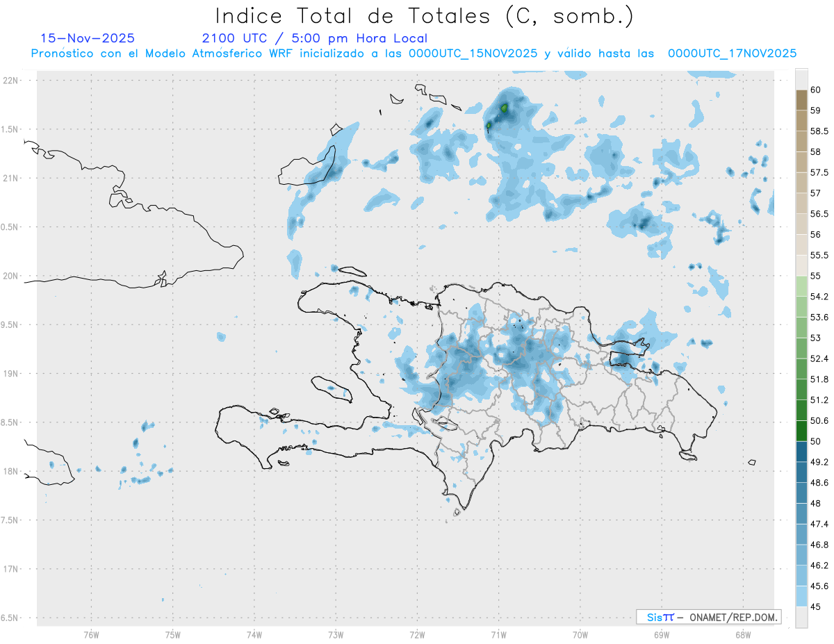Click the longitude label '75W'
The width and height of the screenshot is (834, 644).
(172, 634)
